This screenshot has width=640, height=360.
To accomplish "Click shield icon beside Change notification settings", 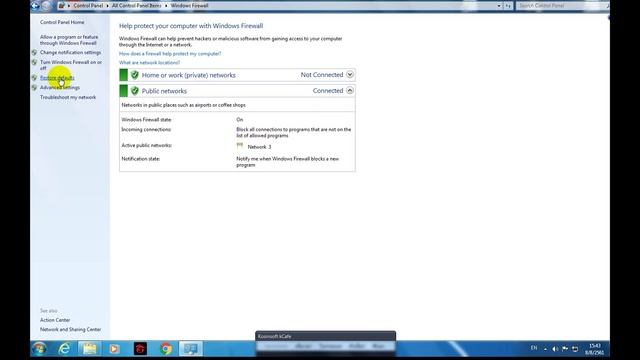I will [x=34, y=52].
